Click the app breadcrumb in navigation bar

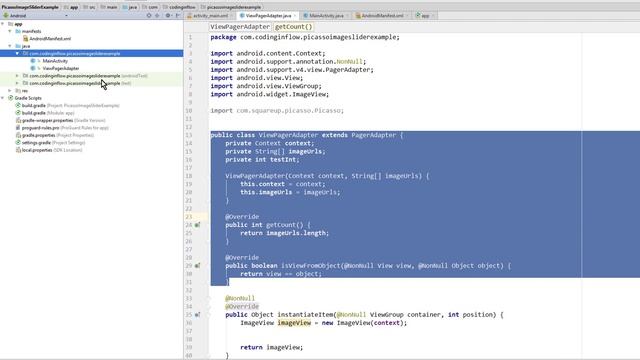[71, 7]
